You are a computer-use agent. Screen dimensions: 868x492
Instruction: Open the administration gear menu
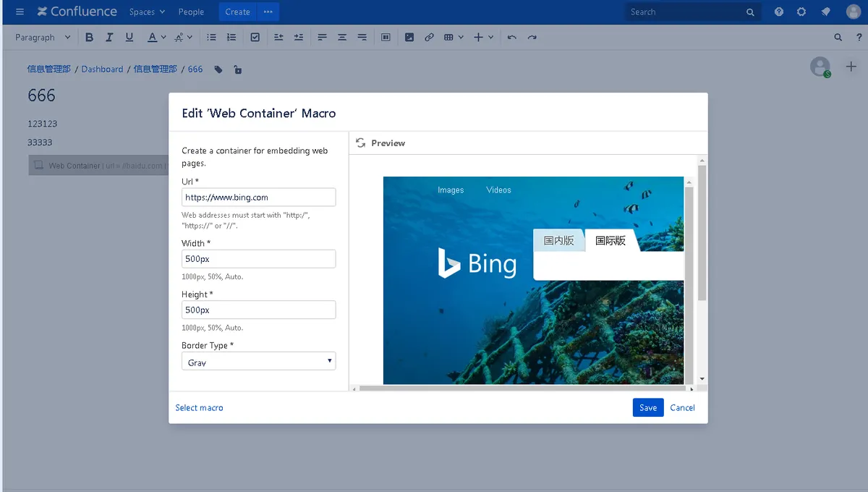pos(801,12)
